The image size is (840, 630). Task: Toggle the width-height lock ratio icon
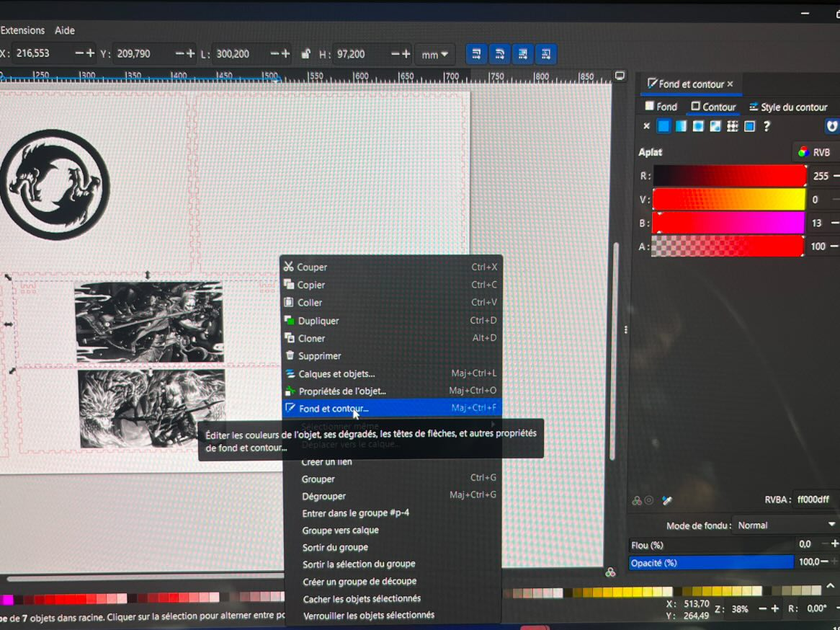click(x=306, y=53)
